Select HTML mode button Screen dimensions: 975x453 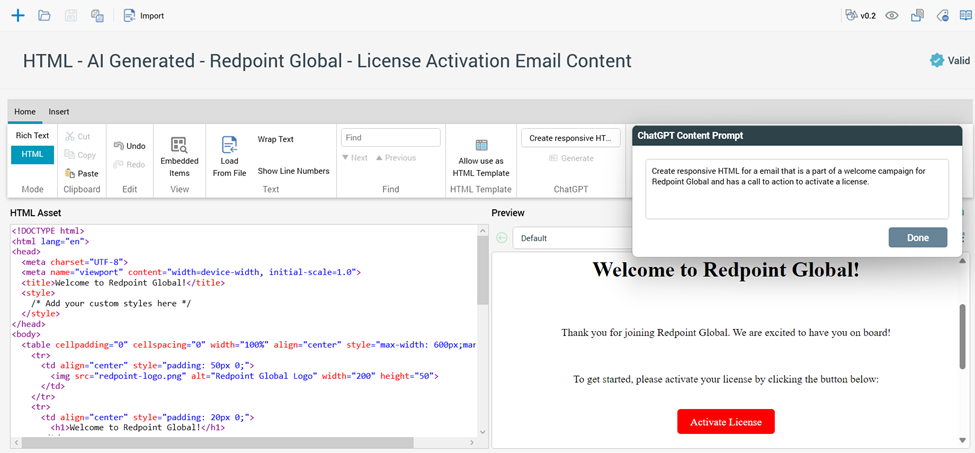(32, 154)
